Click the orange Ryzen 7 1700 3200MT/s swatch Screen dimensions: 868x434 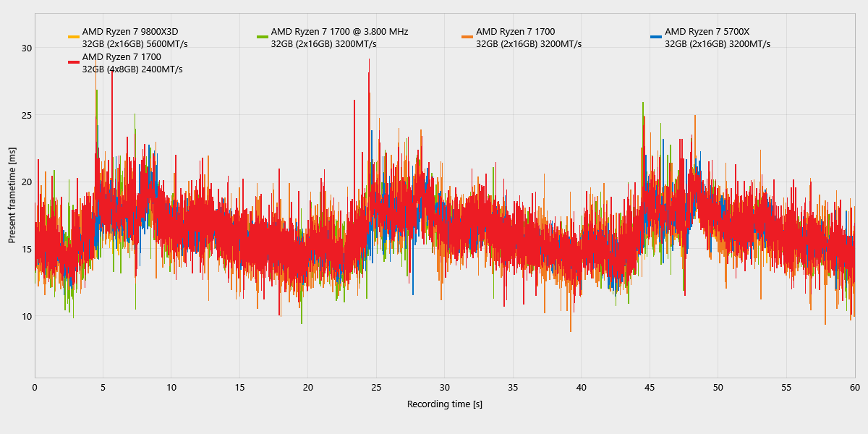tap(467, 37)
